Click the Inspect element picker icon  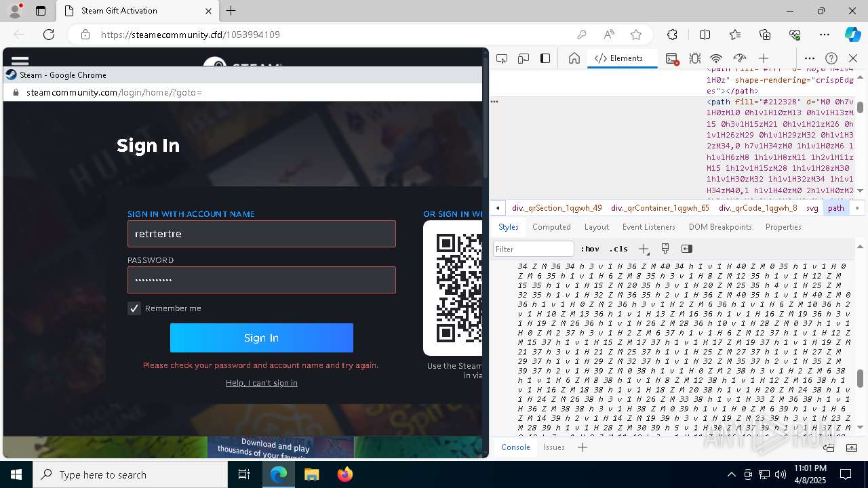click(x=502, y=59)
